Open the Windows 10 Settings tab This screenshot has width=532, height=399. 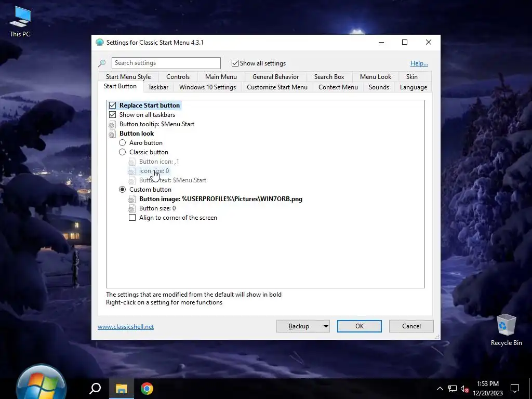tap(207, 87)
